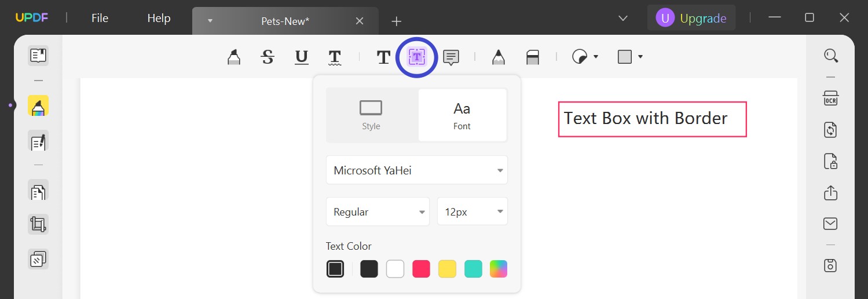Open the sticky note comment tool
868x299 pixels.
[x=451, y=57]
